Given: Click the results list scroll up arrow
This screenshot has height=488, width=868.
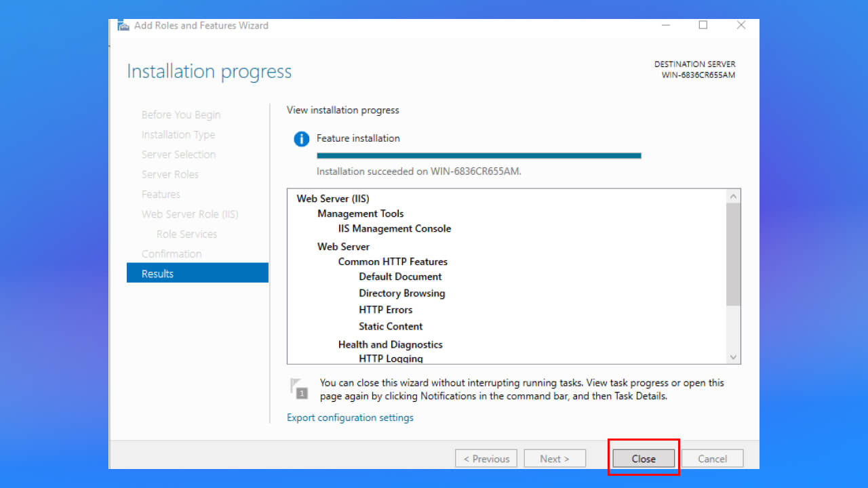Looking at the screenshot, I should click(733, 196).
